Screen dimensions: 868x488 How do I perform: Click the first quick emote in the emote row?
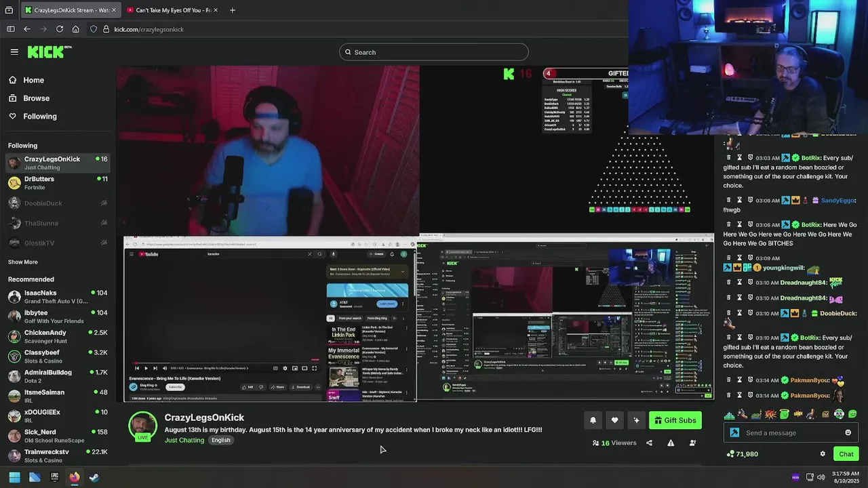point(729,414)
